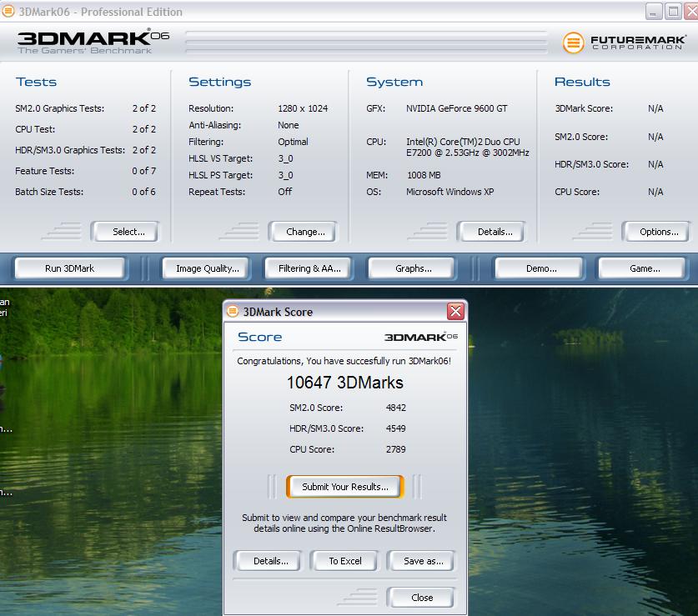Screen dimensions: 698x616
Task: Close the 3DMark Score dialog with the red X
Action: click(x=455, y=312)
